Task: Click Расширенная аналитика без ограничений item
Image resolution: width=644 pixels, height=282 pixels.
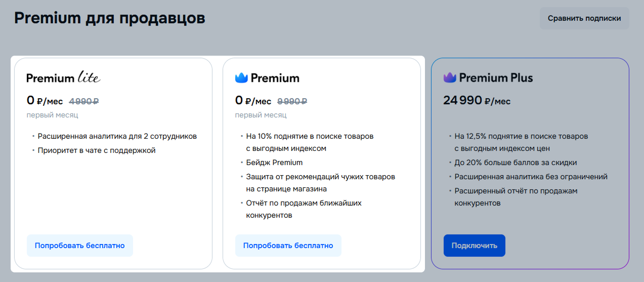Action: [x=531, y=177]
